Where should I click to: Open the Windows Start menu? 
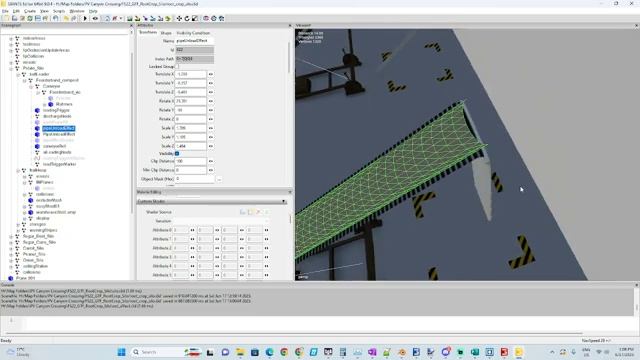[x=122, y=352]
